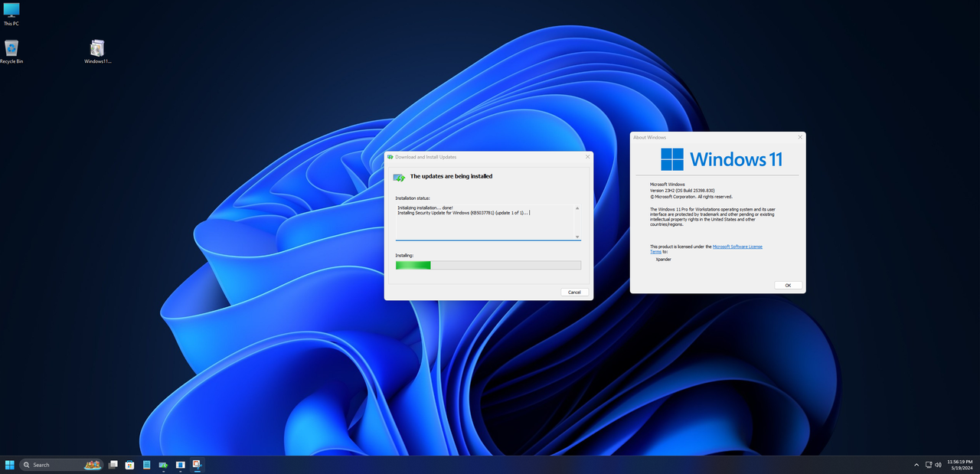The height and width of the screenshot is (474, 980).
Task: Expand the hidden system tray icons
Action: pos(916,465)
